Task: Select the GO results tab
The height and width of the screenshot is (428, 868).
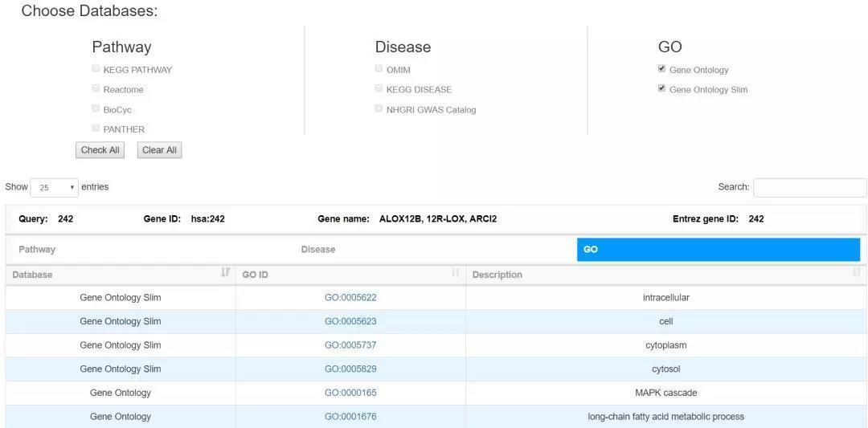Action: 718,250
